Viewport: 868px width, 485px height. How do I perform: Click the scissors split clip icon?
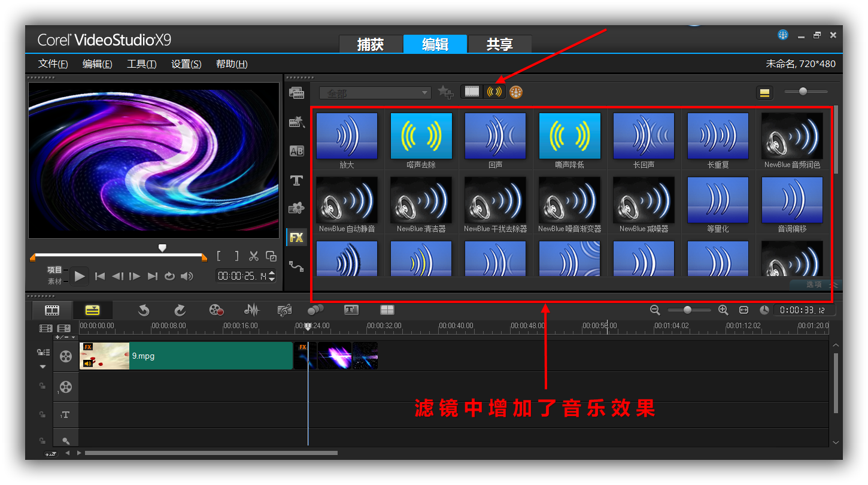click(x=254, y=256)
